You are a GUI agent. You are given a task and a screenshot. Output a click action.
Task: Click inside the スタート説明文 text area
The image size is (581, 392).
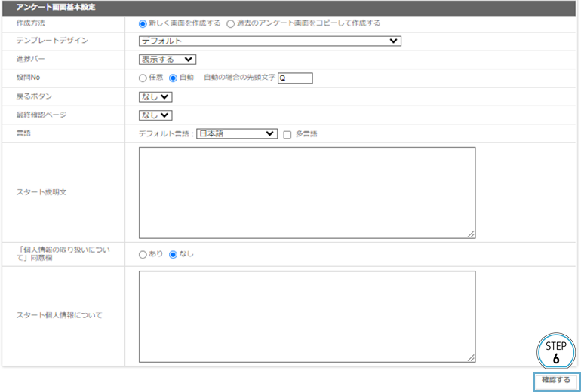coord(306,192)
